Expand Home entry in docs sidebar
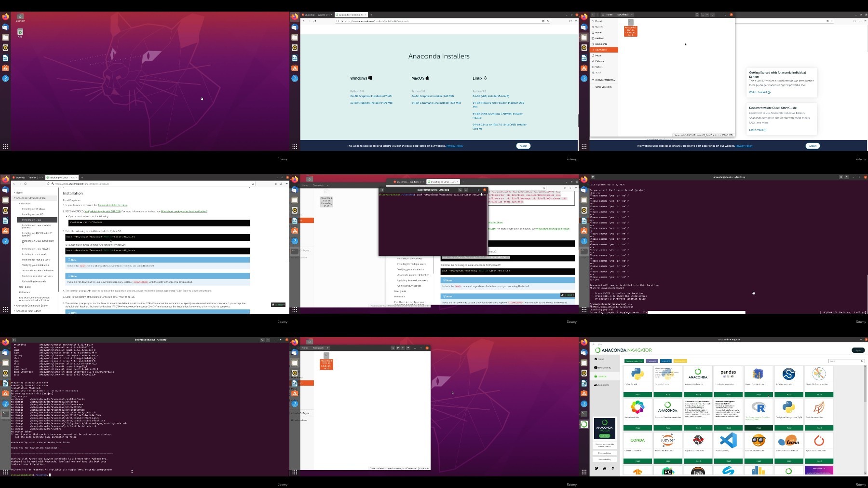Screen dimensions: 868x488 19,193
